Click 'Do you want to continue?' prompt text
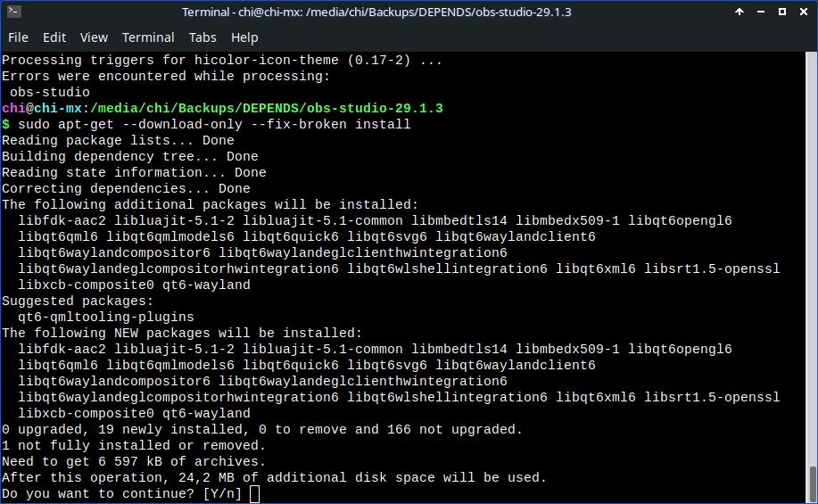The height and width of the screenshot is (504, 818). 98,493
